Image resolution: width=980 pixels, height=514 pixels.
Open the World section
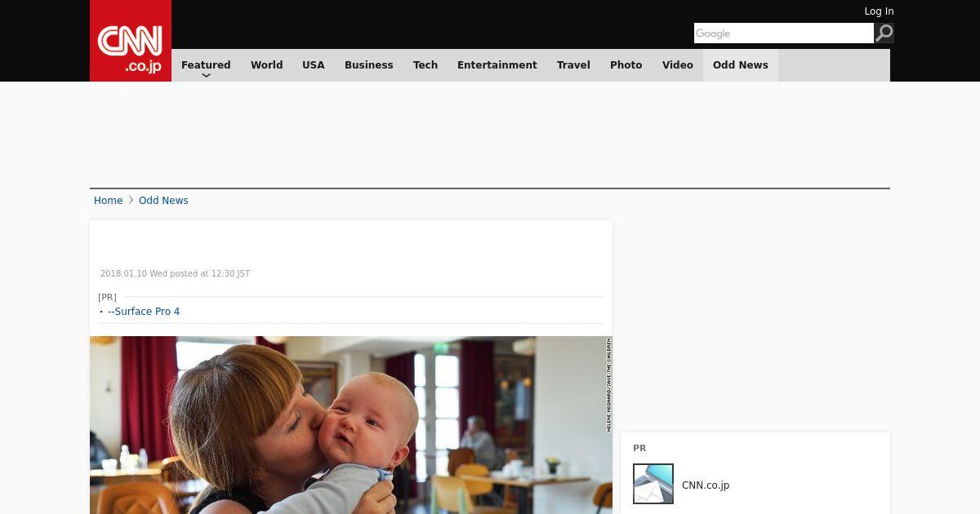(266, 65)
